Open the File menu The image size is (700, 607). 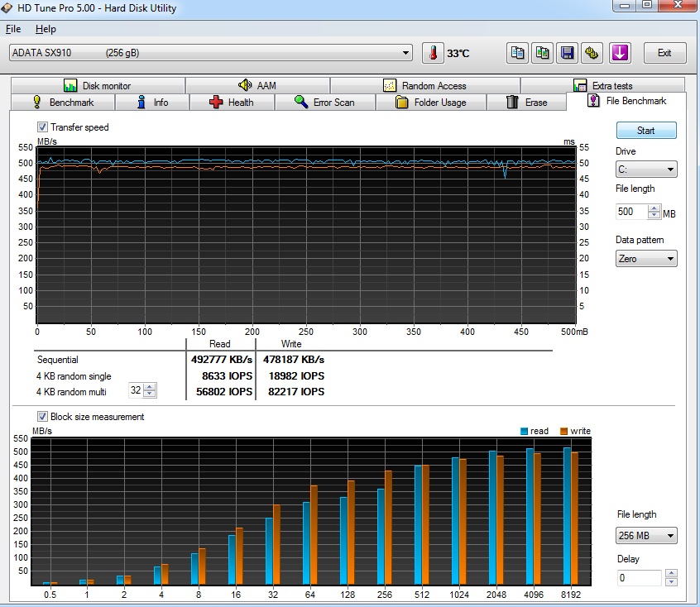13,29
